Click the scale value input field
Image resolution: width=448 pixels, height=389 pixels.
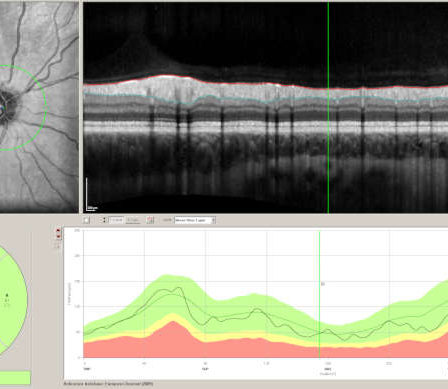pyautogui.click(x=116, y=220)
